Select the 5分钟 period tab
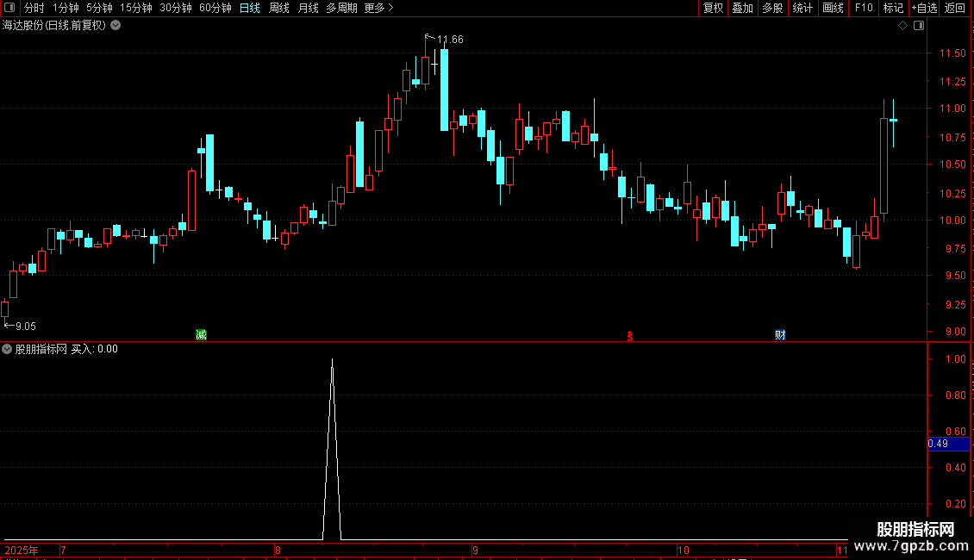The width and height of the screenshot is (974, 560). pos(99,8)
